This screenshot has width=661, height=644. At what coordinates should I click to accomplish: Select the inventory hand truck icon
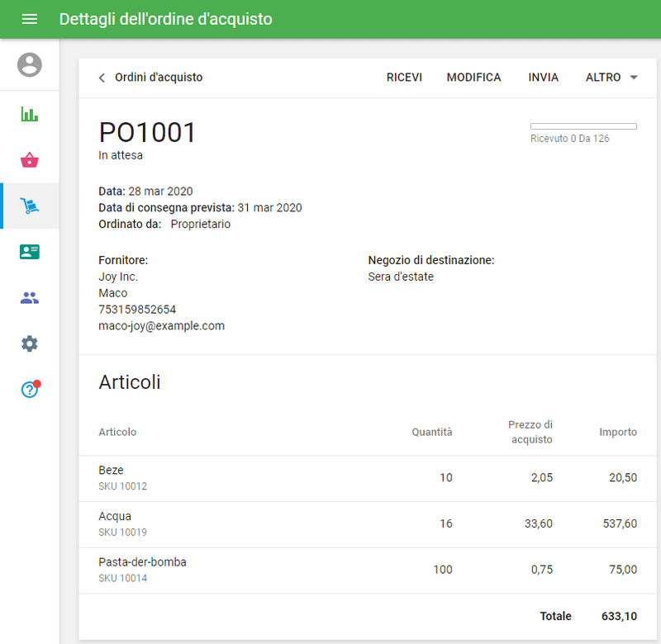30,206
